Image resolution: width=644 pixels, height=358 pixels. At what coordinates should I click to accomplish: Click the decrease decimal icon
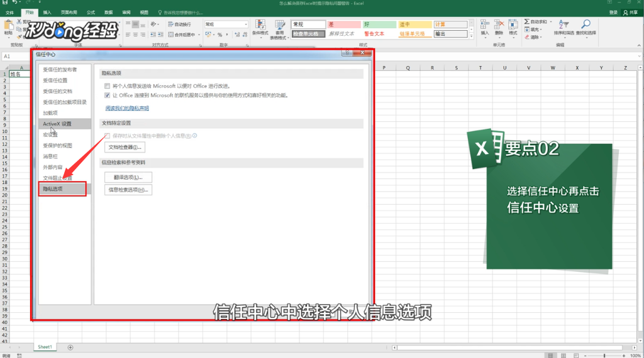245,35
